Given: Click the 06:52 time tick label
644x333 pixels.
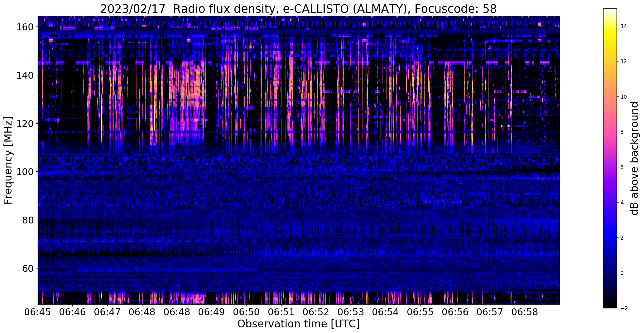Looking at the screenshot, I should (x=316, y=312).
